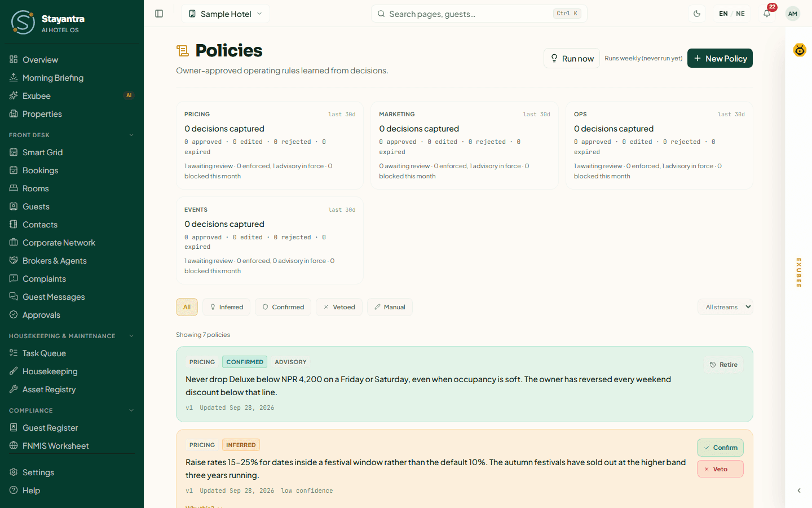812x508 pixels.
Task: Expand the right side panel chevron
Action: [x=799, y=491]
